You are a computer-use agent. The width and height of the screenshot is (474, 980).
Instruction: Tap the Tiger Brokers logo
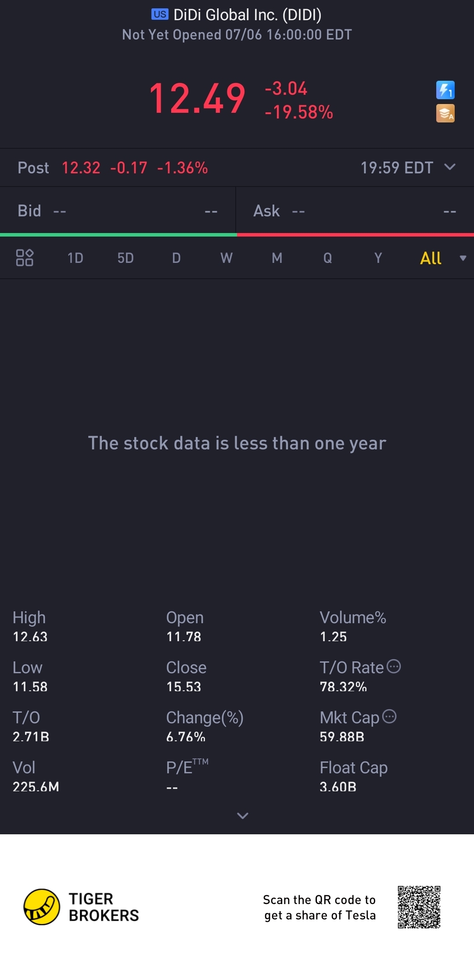(x=42, y=907)
